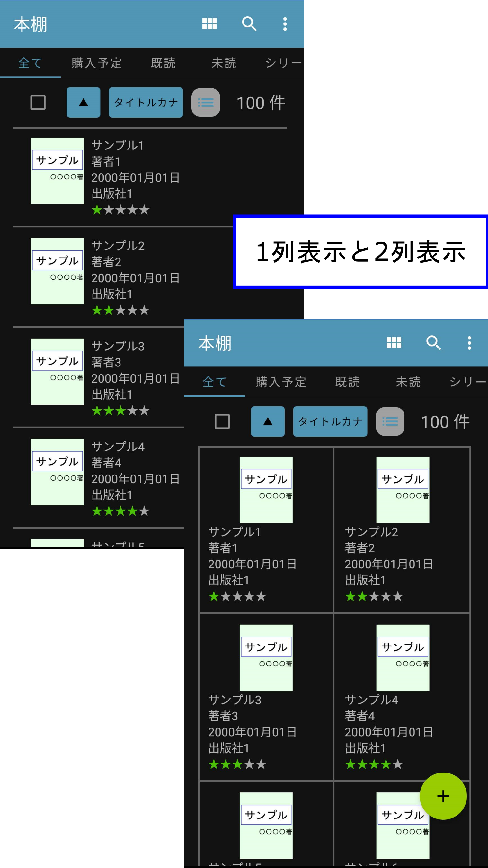Select サンプル4 title text in list view

(x=118, y=447)
